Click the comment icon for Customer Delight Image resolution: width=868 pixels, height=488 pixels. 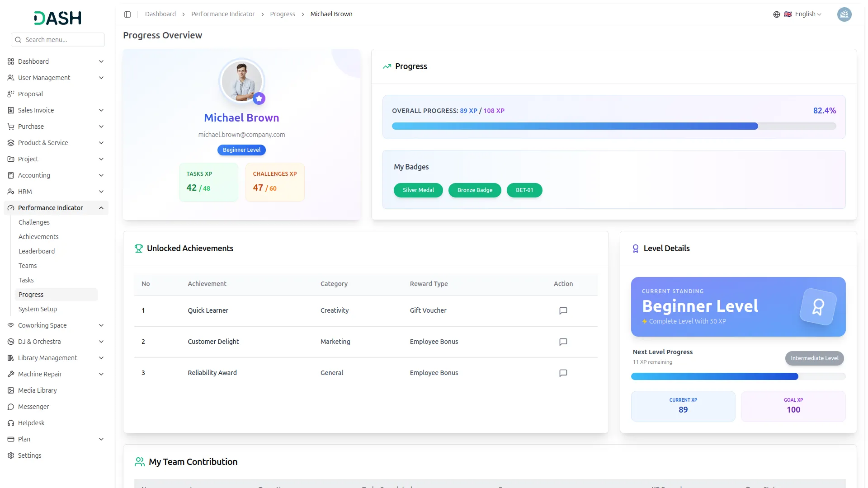point(563,342)
